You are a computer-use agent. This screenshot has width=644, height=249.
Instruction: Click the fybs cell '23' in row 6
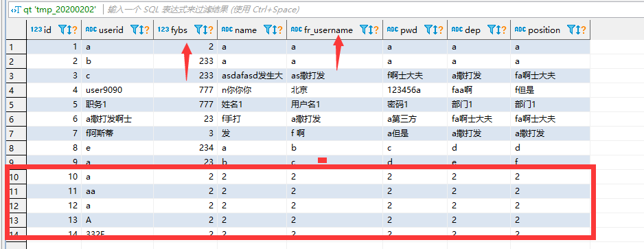click(x=185, y=119)
